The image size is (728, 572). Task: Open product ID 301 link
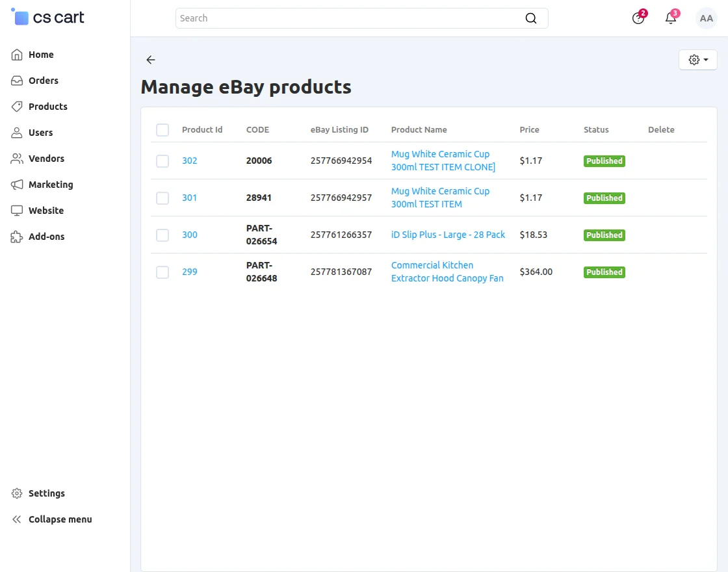point(189,198)
